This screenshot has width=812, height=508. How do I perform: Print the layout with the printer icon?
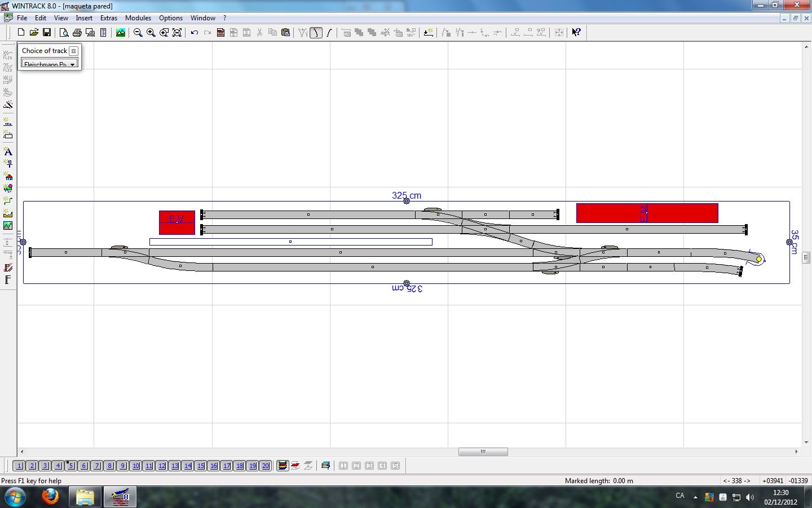pyautogui.click(x=77, y=33)
